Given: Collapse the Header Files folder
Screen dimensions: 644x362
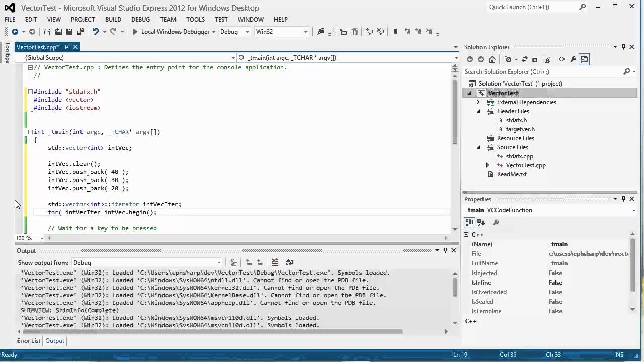Looking at the screenshot, I should pos(478,111).
